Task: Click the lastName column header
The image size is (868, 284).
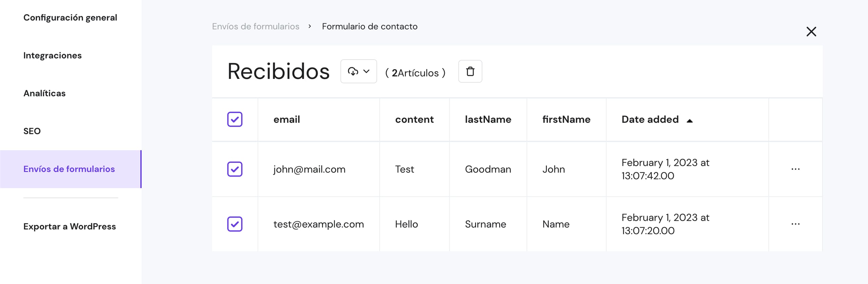Action: coord(488,119)
